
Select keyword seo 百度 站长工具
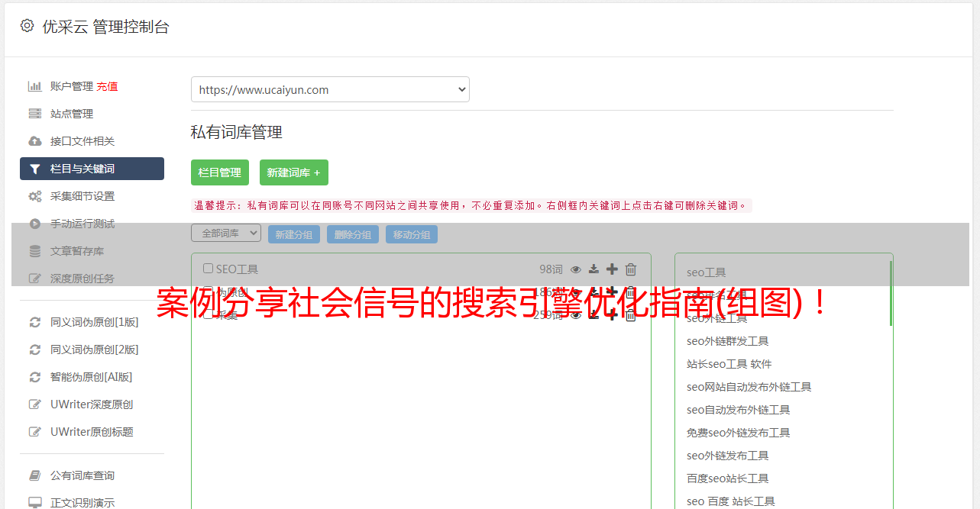[x=731, y=501]
